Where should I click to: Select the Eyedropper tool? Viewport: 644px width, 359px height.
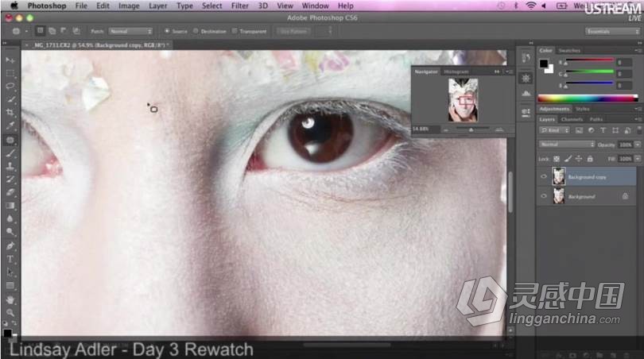[10, 125]
